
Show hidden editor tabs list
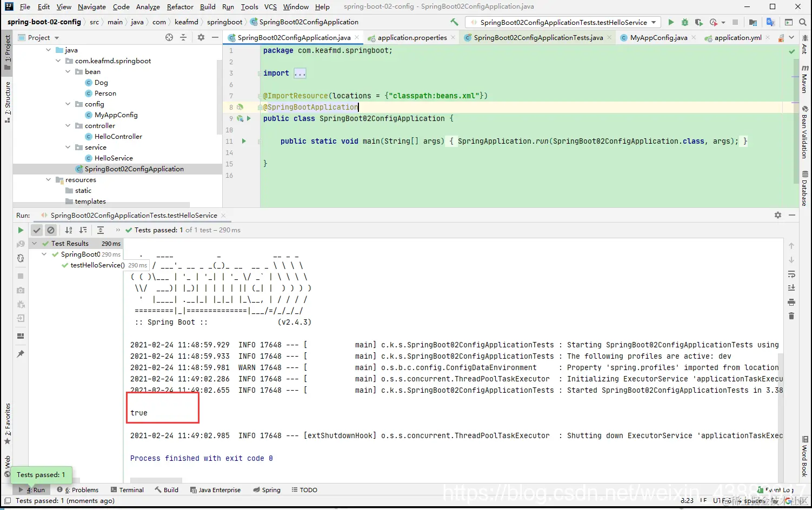point(791,37)
